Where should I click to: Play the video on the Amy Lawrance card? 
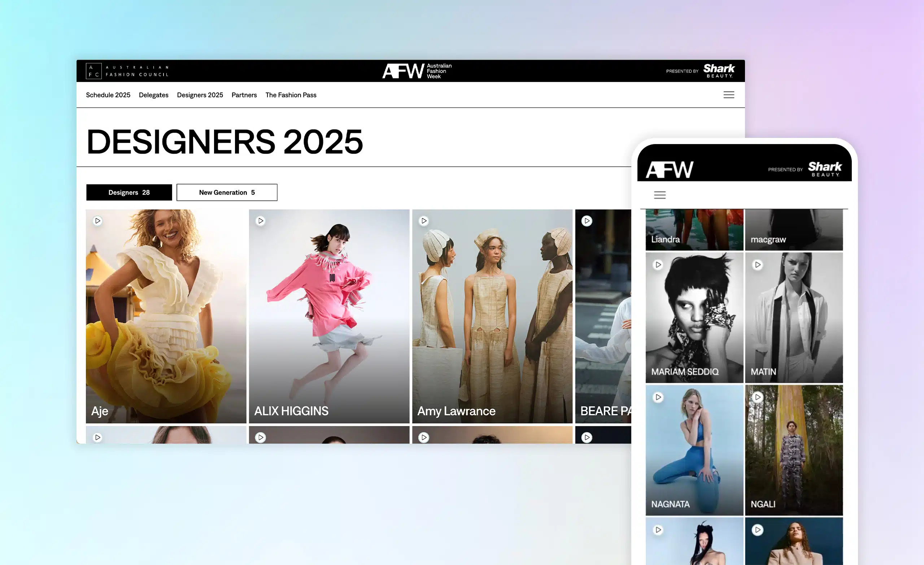click(424, 221)
